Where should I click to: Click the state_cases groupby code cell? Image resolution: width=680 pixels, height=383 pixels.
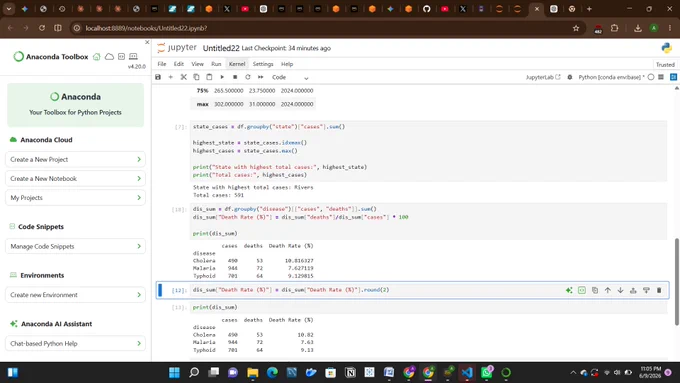(428, 151)
